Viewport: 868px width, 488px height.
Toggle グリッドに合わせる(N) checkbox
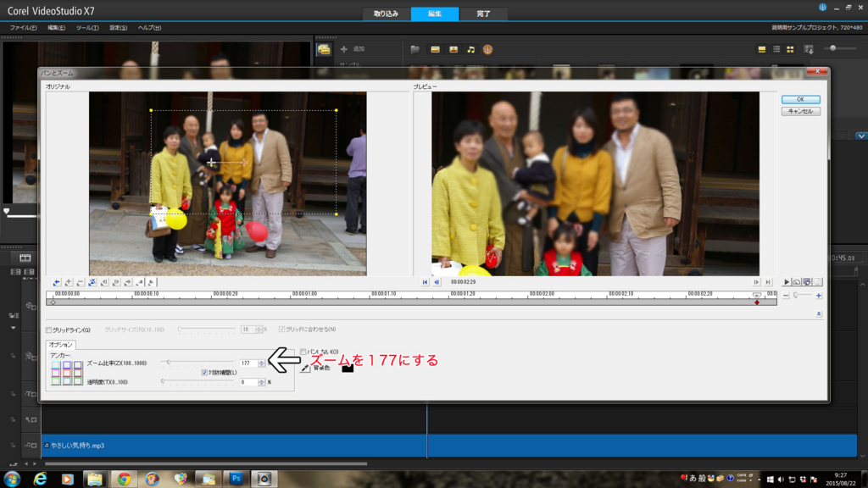[x=281, y=330]
